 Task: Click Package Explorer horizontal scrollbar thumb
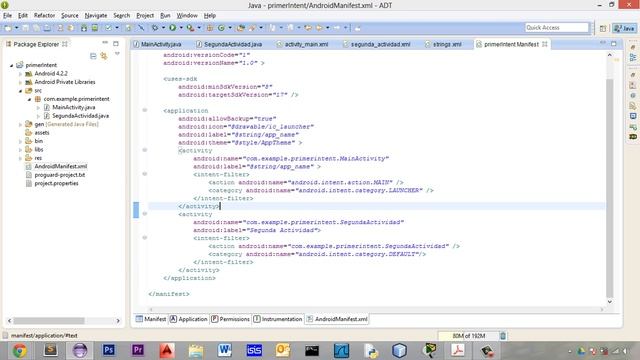pos(49,321)
